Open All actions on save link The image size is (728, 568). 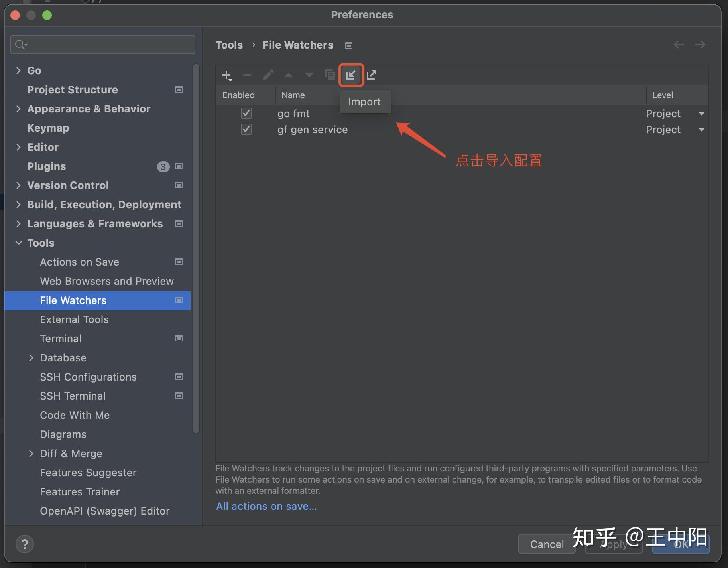coord(266,506)
